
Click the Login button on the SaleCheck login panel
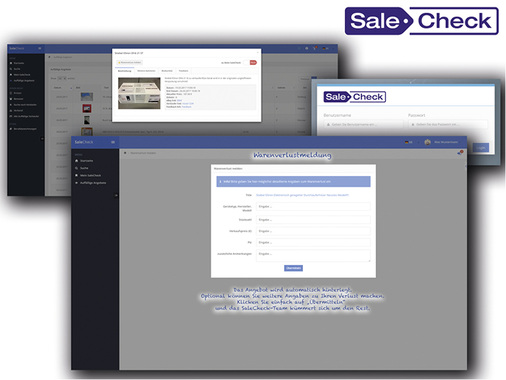[x=480, y=148]
